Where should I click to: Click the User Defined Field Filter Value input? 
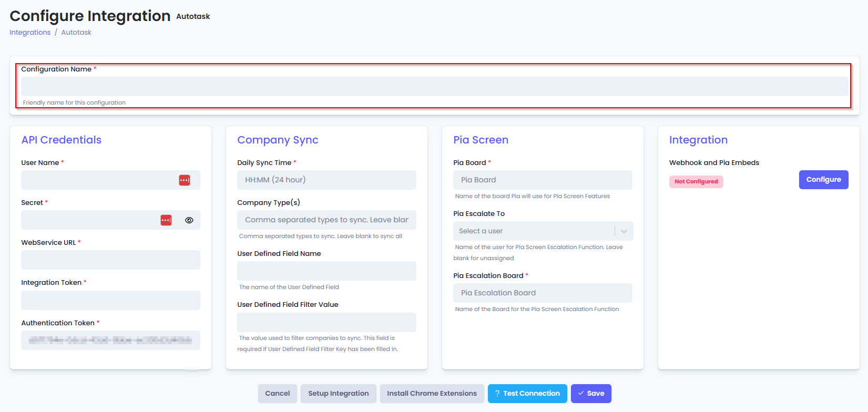pyautogui.click(x=326, y=322)
